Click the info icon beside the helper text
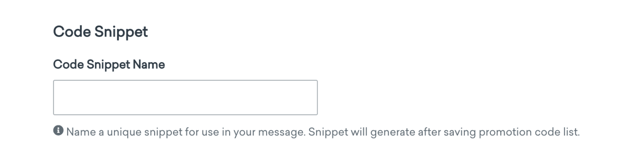This screenshot has height=162, width=644. (58, 130)
